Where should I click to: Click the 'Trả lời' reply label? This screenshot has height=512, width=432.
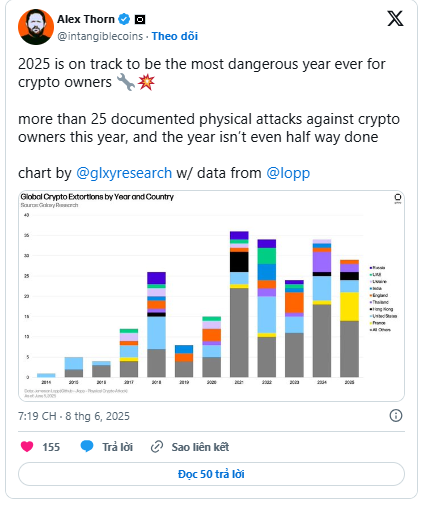[117, 447]
